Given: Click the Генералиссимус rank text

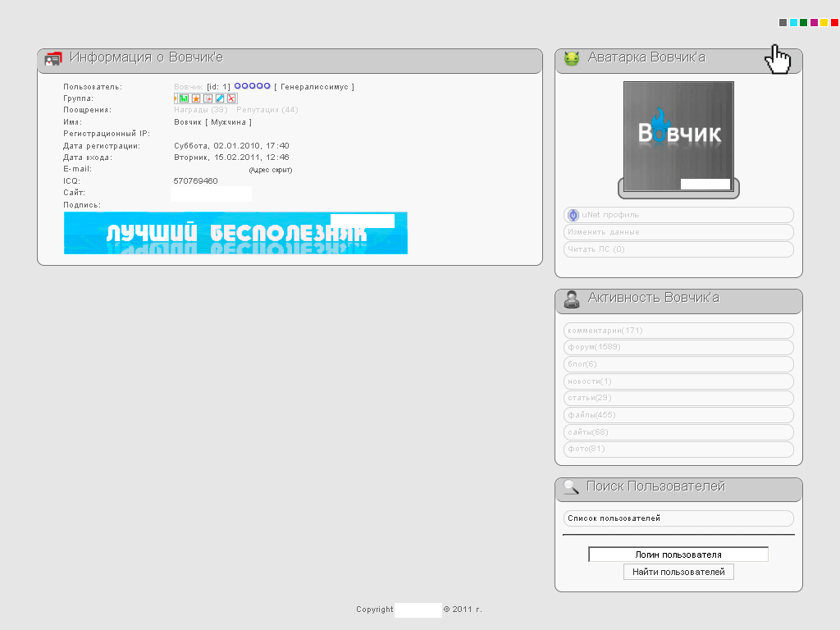Looking at the screenshot, I should [314, 87].
